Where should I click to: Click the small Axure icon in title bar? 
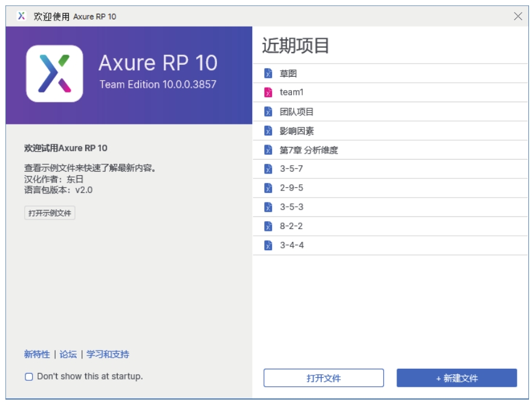point(22,16)
